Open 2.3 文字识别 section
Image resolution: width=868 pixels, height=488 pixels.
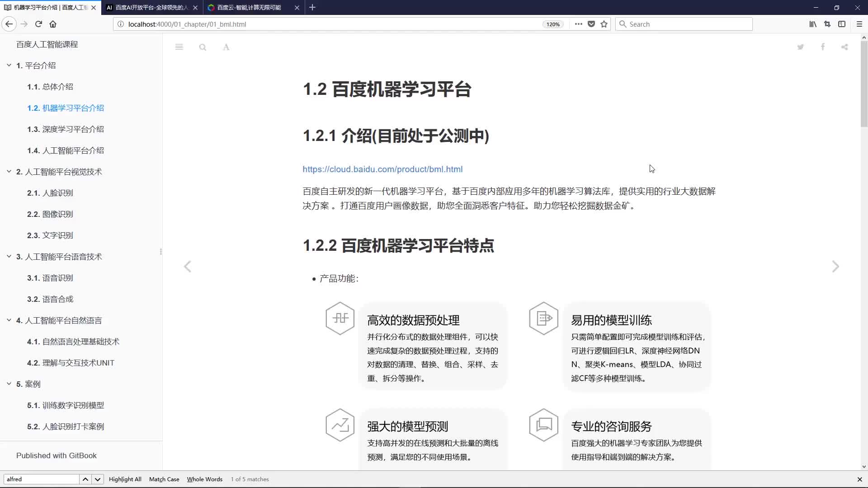50,235
